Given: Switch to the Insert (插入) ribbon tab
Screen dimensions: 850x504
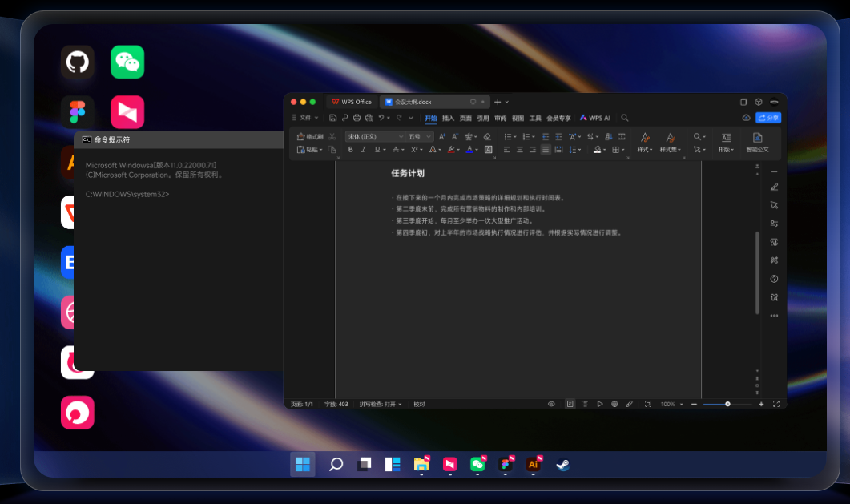Looking at the screenshot, I should (448, 118).
